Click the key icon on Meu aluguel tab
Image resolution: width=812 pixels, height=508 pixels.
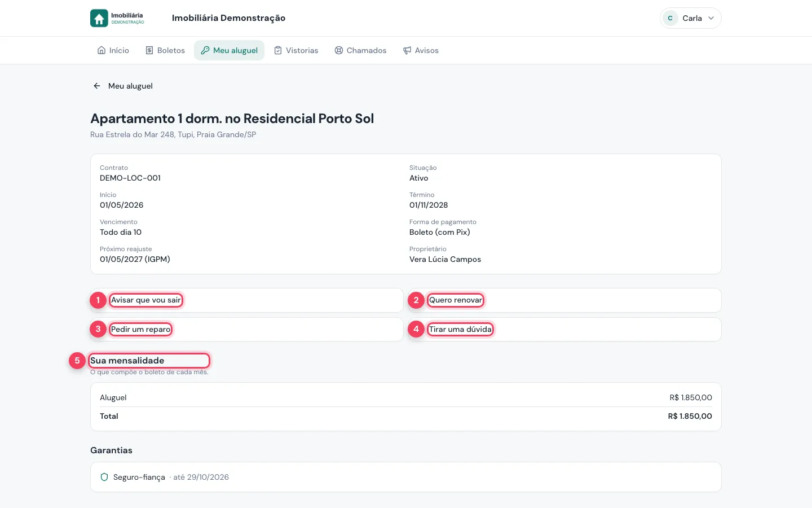point(205,50)
